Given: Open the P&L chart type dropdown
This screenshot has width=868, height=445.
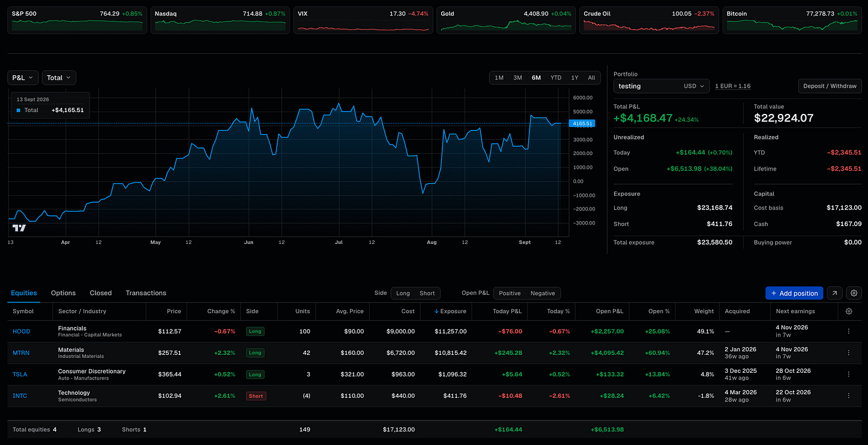Looking at the screenshot, I should (x=23, y=78).
